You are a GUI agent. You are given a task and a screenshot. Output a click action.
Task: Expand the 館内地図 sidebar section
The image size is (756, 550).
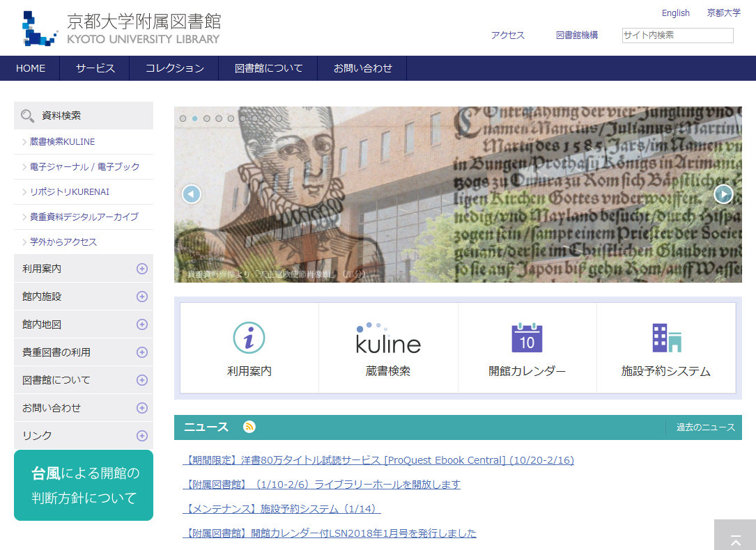tap(141, 324)
